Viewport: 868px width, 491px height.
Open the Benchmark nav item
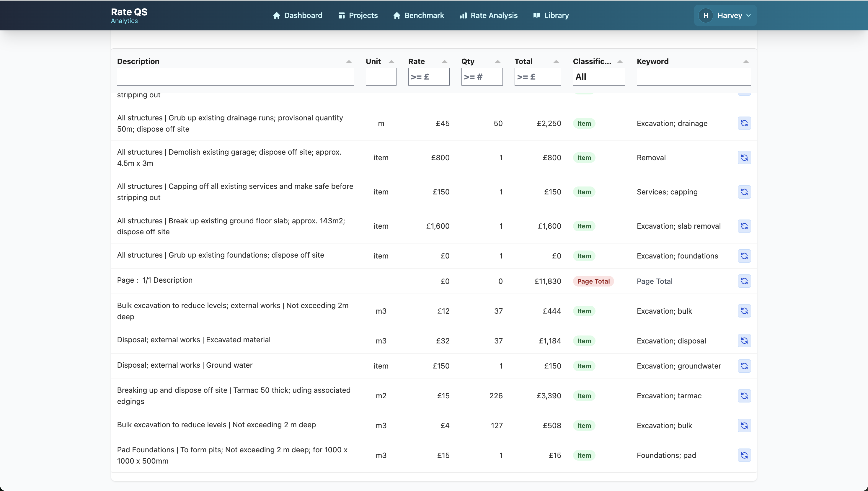(419, 16)
